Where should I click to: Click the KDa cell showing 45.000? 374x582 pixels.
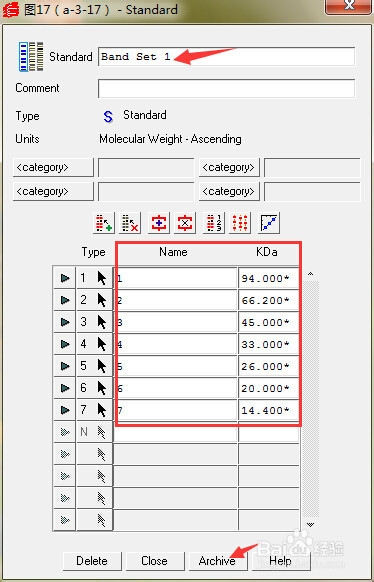[x=269, y=322]
